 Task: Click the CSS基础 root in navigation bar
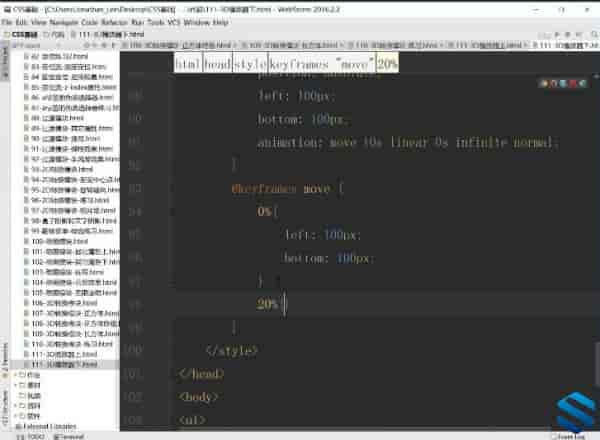tap(21, 34)
